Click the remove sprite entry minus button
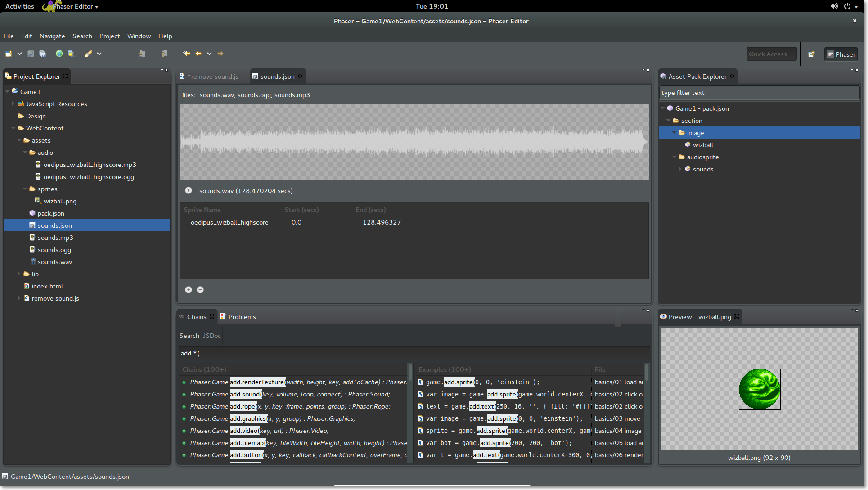This screenshot has width=868, height=490. [x=200, y=290]
